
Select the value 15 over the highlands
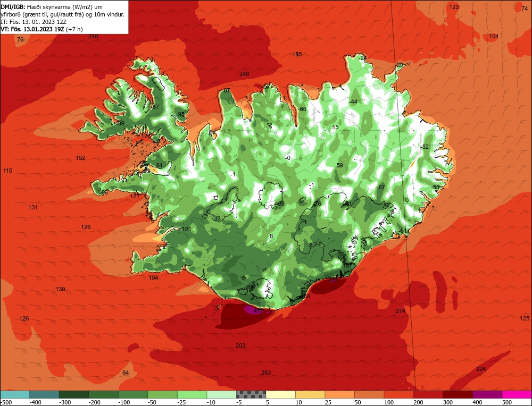pos(335,127)
